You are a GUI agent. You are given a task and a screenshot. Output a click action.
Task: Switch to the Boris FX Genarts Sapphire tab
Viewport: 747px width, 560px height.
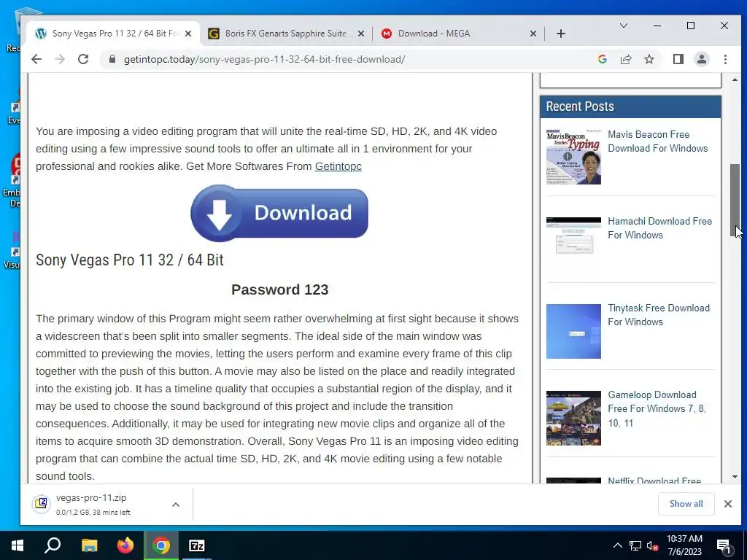(286, 34)
